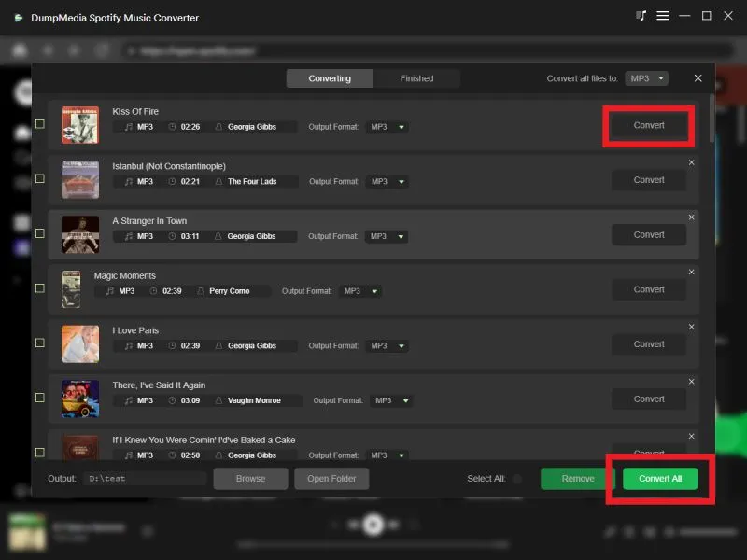Select the Converting tab

point(329,78)
